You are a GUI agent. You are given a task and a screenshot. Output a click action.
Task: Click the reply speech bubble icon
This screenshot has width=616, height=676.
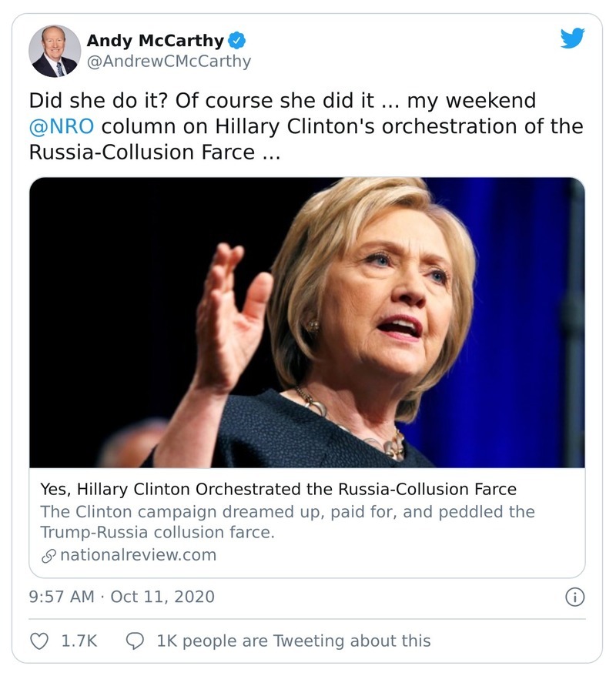point(134,641)
